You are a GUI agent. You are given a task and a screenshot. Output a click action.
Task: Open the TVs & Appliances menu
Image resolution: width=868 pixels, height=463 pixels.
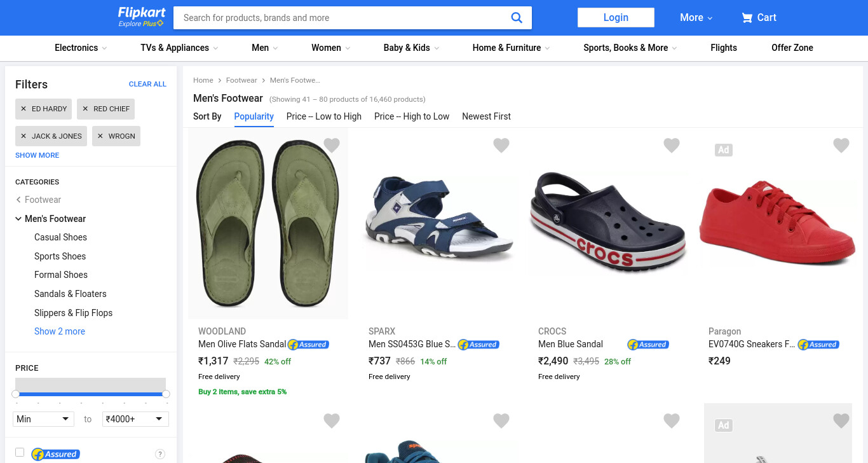[179, 48]
